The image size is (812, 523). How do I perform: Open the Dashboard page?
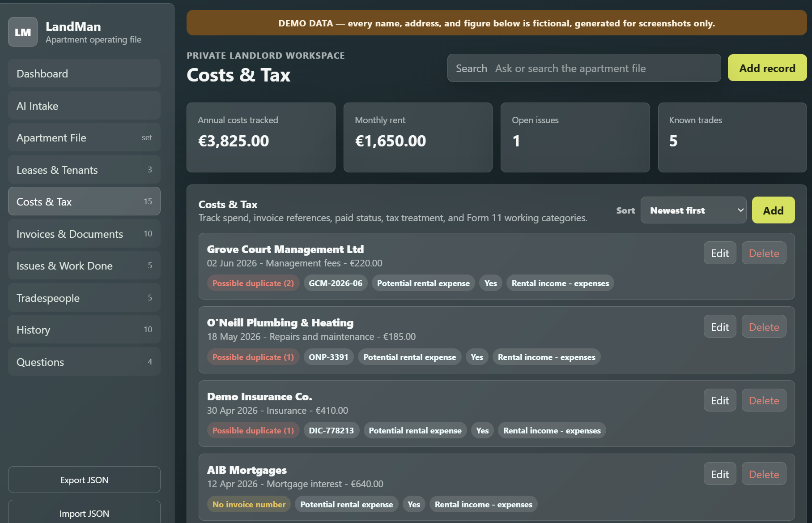point(84,73)
